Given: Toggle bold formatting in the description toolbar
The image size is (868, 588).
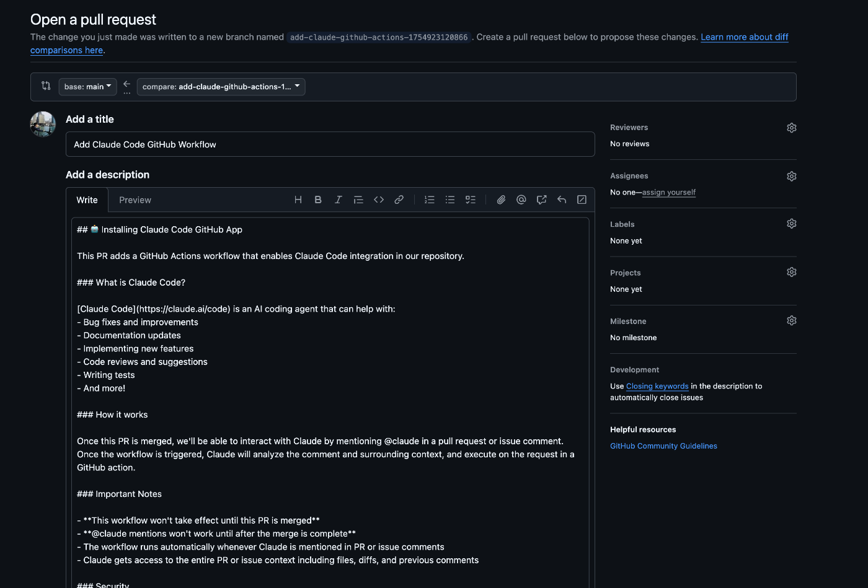Looking at the screenshot, I should coord(318,200).
